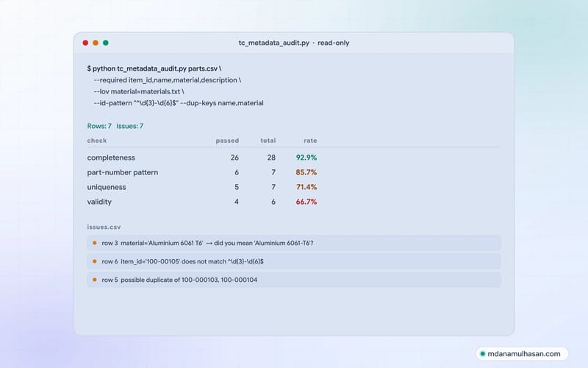
Task: Click the orange minimize window dot
Action: point(96,43)
